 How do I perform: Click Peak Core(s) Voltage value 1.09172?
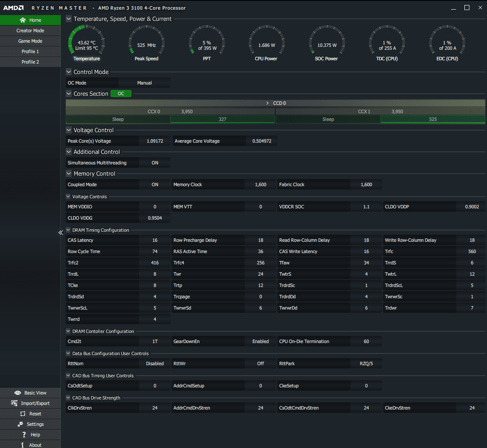155,141
